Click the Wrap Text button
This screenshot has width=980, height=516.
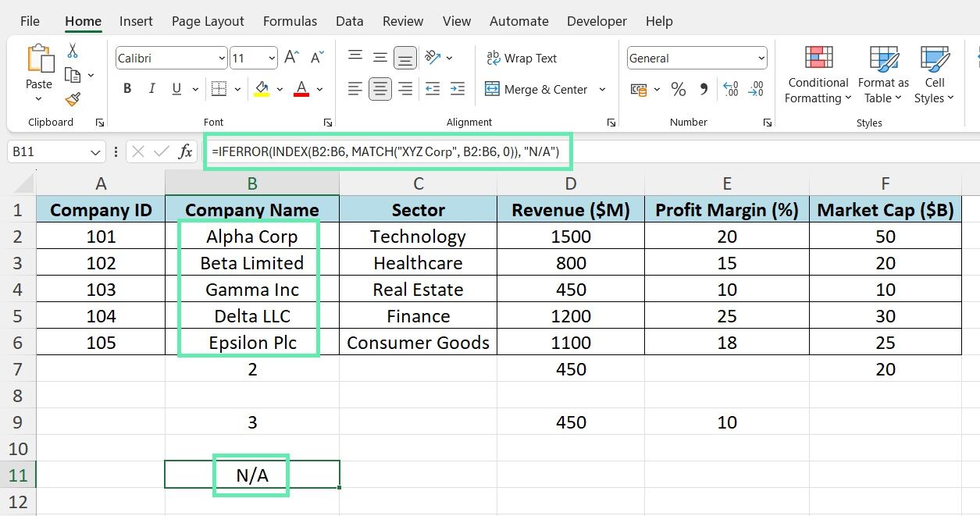point(522,58)
